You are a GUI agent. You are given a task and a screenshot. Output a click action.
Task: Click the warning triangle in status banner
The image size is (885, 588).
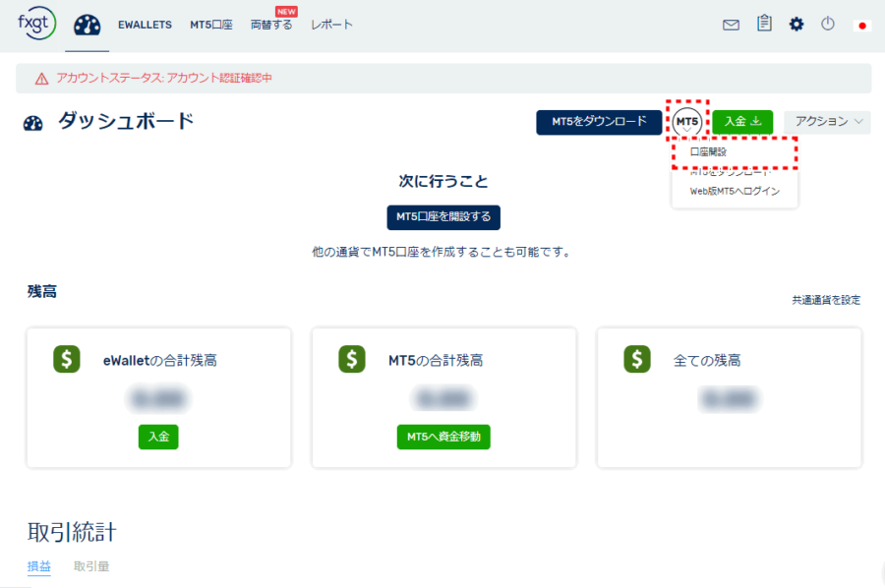click(x=41, y=79)
